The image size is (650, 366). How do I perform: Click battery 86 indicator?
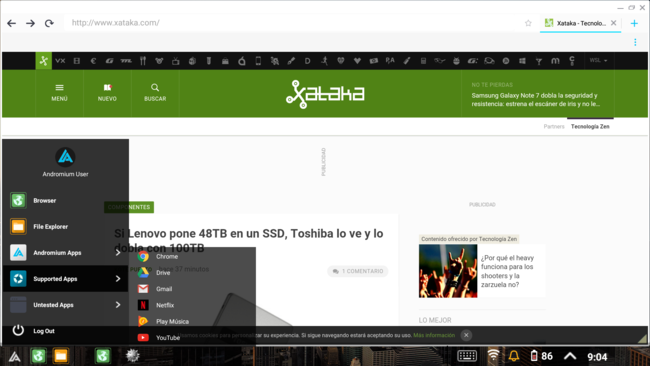pyautogui.click(x=542, y=356)
